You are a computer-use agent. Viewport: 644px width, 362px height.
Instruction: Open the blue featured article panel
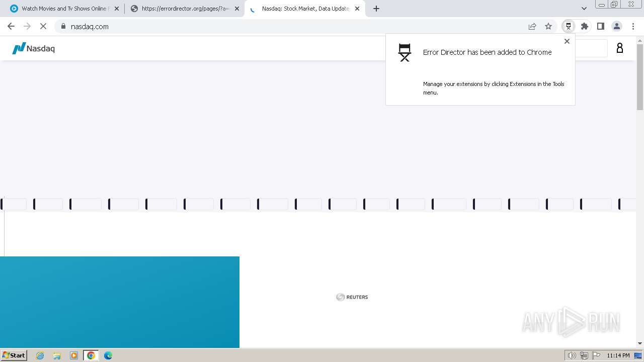[120, 302]
